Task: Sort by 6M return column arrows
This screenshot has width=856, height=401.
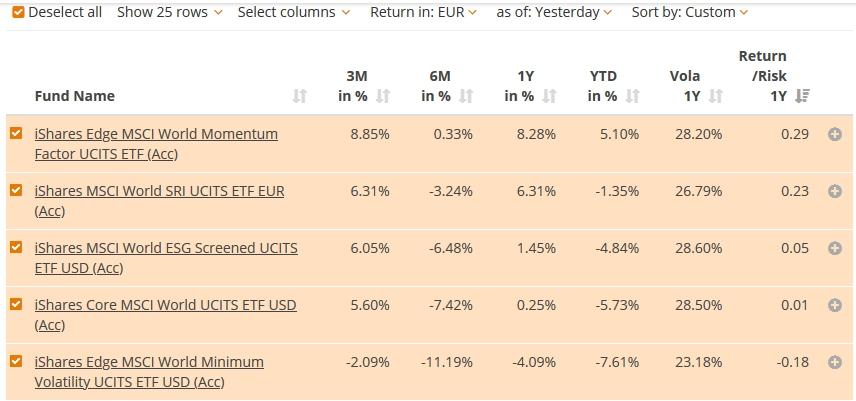Action: point(466,96)
